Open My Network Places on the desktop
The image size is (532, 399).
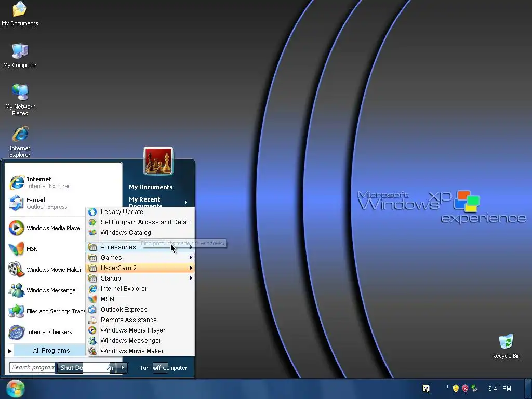[20, 100]
